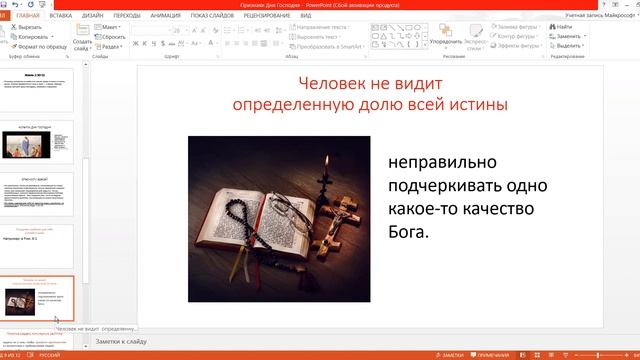Click the decrease list indent icon
Screen dimensions: 640x360
258,31
